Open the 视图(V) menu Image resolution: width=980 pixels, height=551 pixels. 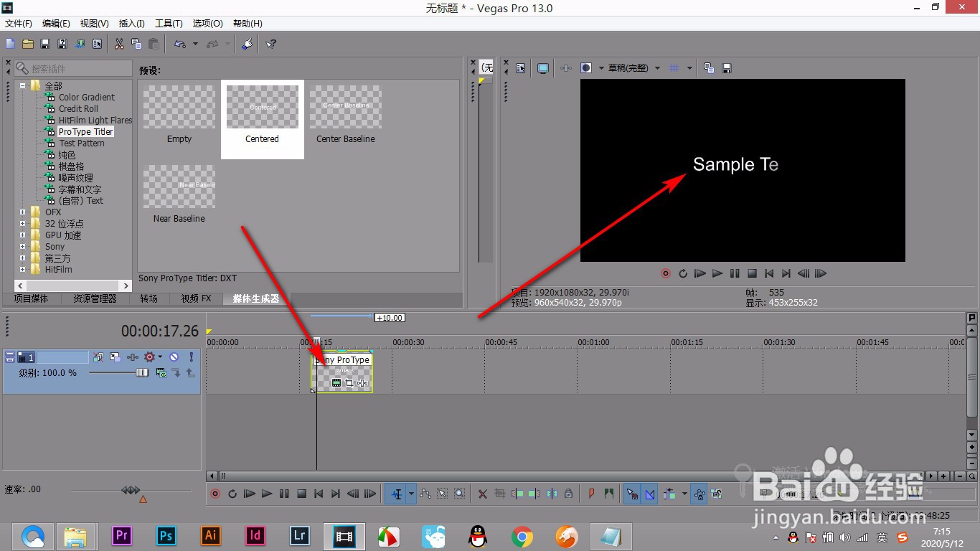click(x=95, y=24)
